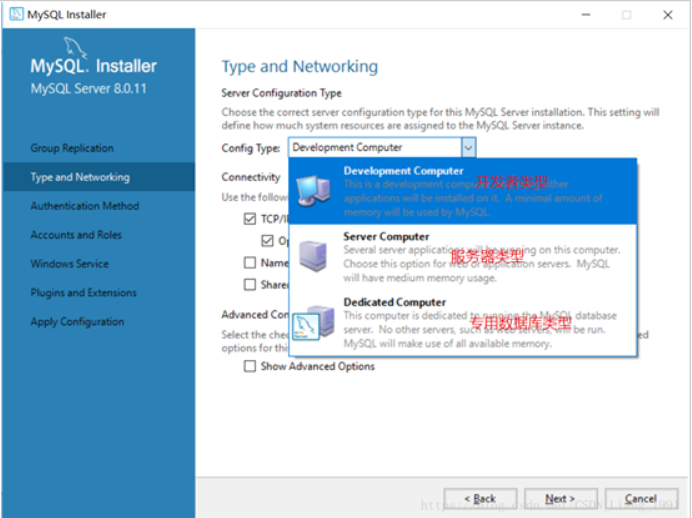Open Authentication Method step
Viewport: 692px width, 518px height.
[85, 206]
